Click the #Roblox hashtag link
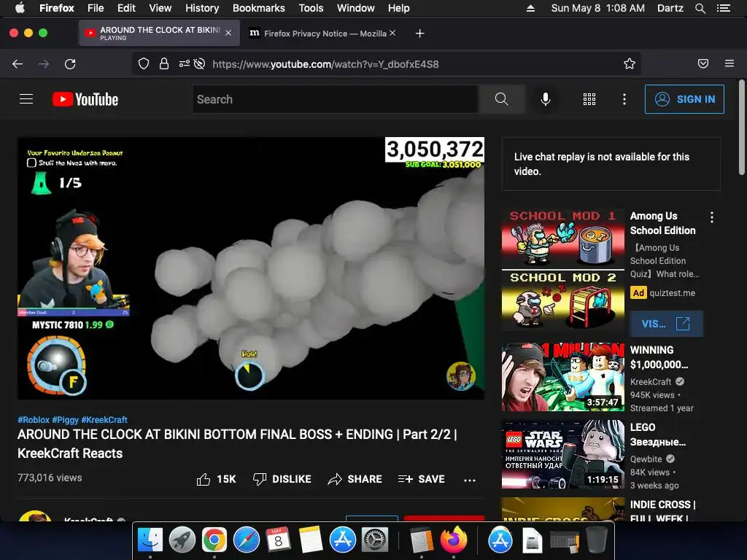The height and width of the screenshot is (560, 747). coord(34,419)
